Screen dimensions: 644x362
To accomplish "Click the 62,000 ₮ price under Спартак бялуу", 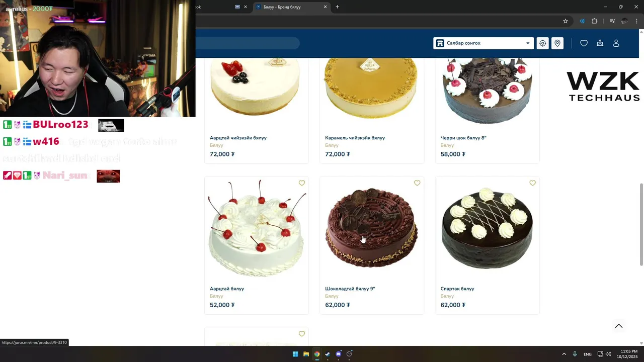I will point(453,305).
